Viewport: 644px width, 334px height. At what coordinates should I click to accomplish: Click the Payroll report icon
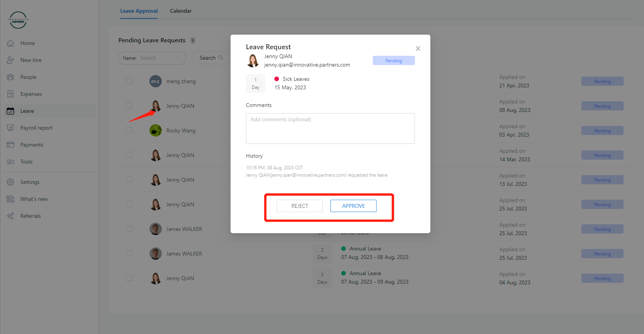click(10, 128)
